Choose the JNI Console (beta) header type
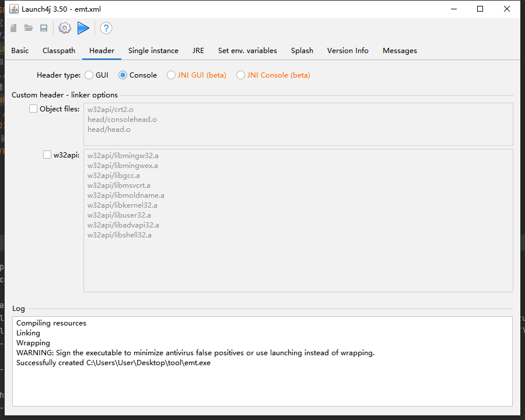Screen dimensions: 525x420 [240, 75]
